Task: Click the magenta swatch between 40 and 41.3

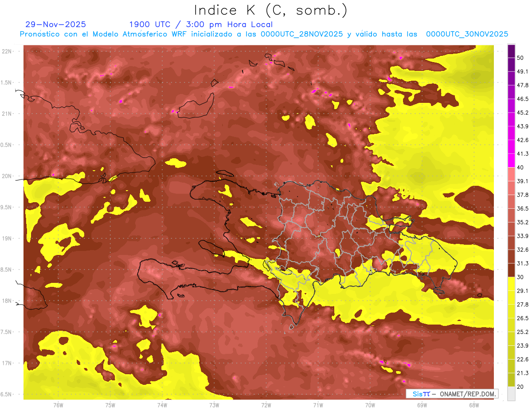Action: (x=511, y=160)
